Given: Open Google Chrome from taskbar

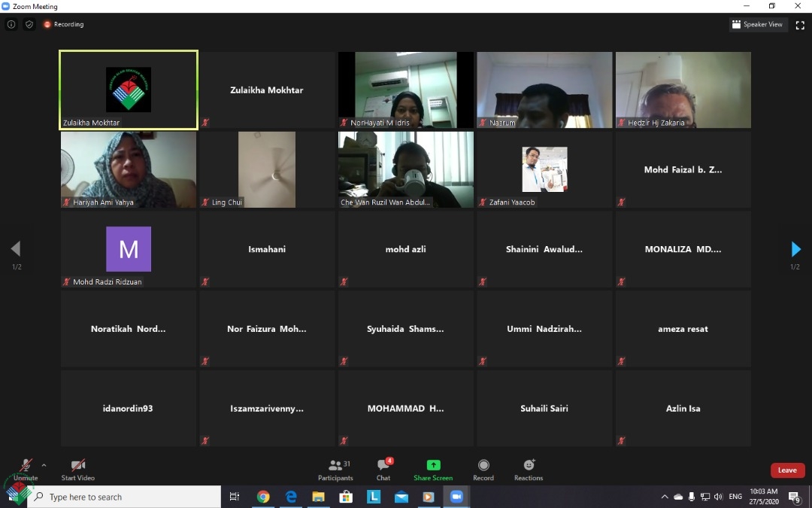Looking at the screenshot, I should pos(263,497).
